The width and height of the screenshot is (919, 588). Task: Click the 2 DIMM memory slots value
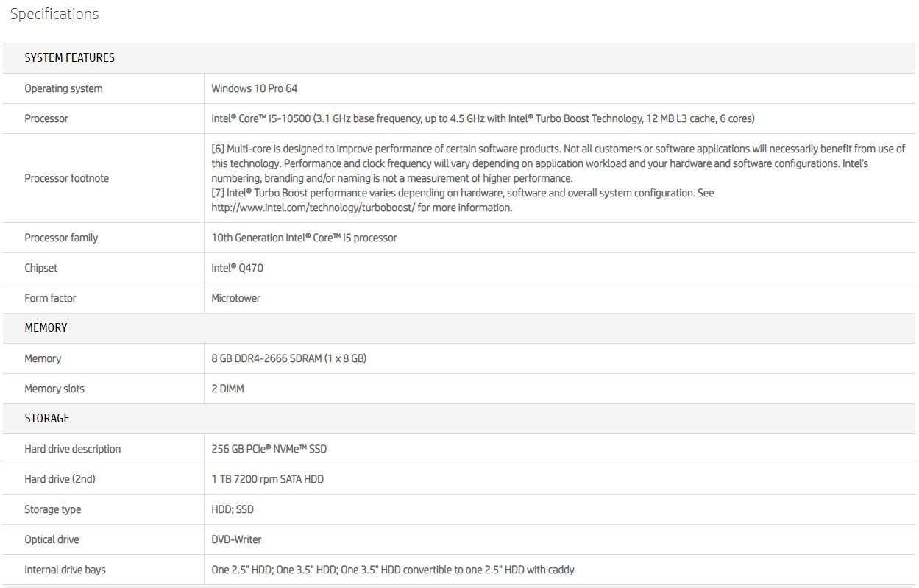point(227,389)
